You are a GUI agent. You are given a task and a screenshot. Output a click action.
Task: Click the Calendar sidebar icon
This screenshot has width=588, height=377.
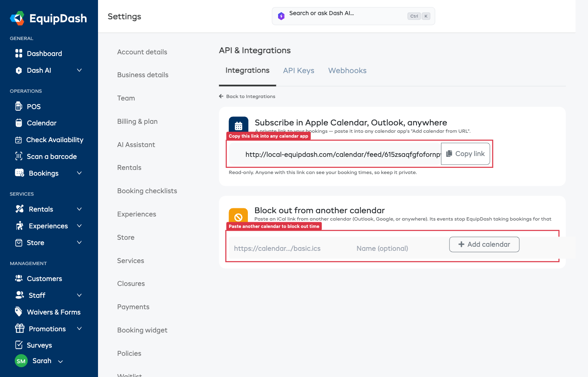(19, 123)
